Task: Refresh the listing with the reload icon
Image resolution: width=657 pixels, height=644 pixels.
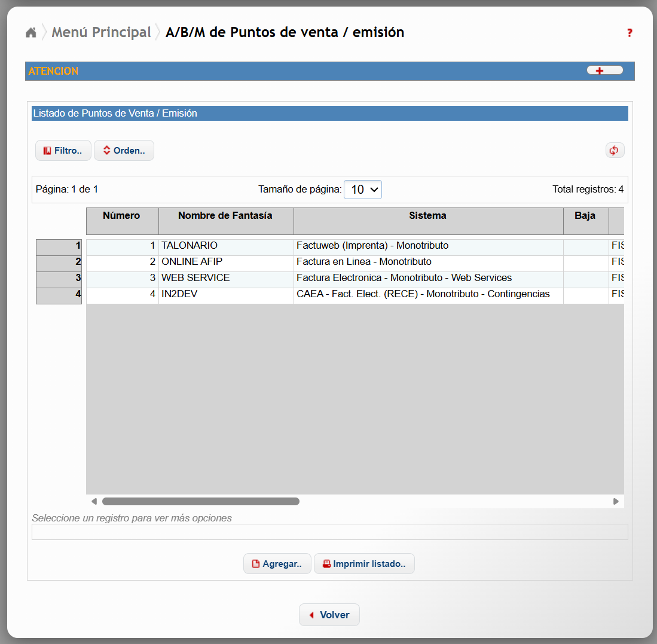Action: (615, 151)
